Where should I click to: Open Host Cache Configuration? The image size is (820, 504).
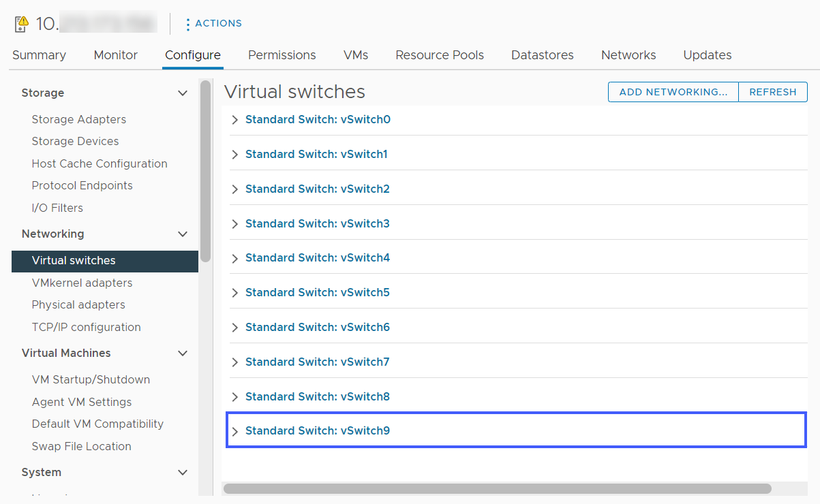click(x=100, y=164)
